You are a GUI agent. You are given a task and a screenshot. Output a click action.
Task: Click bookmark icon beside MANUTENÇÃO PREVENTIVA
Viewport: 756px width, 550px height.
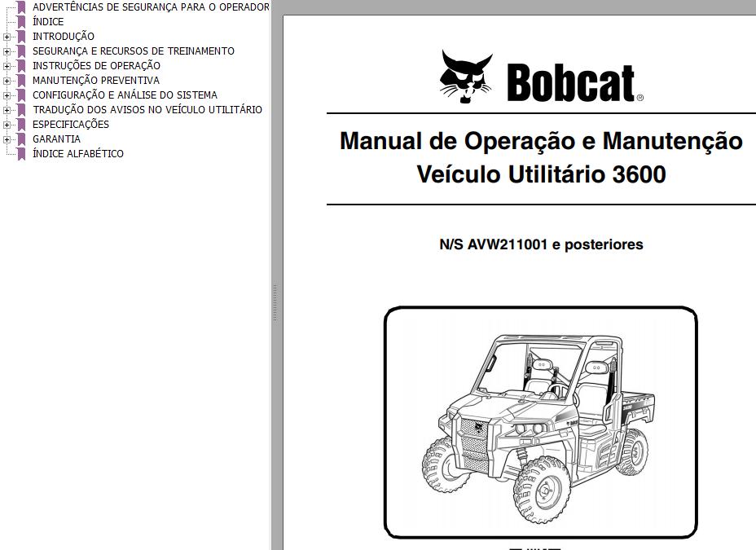click(x=21, y=81)
